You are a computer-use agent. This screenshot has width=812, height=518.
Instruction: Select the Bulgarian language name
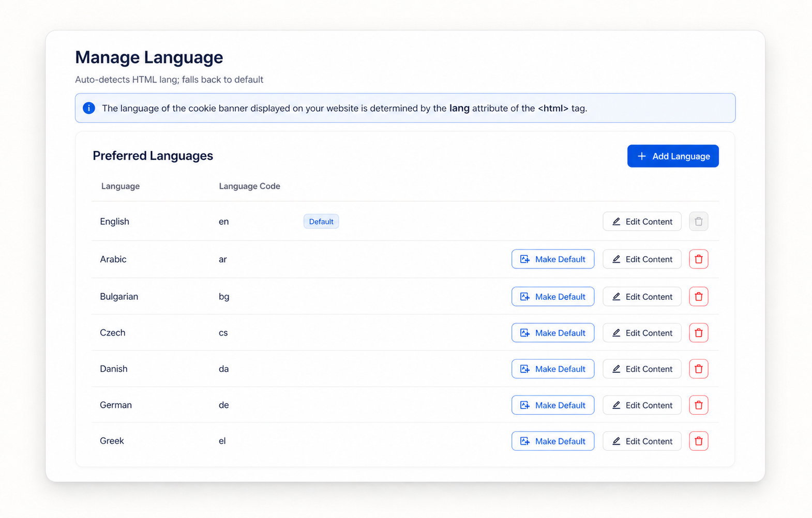(x=119, y=297)
